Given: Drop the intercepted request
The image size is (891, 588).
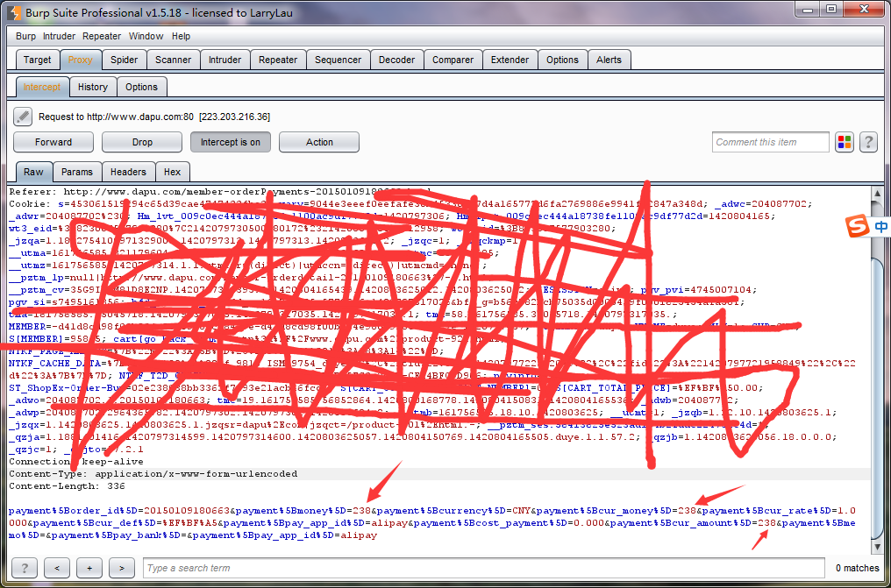Looking at the screenshot, I should pyautogui.click(x=142, y=142).
